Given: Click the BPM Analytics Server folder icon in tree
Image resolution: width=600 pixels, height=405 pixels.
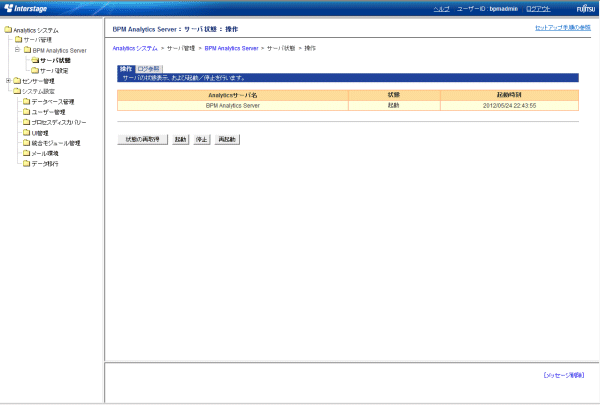Looking at the screenshot, I should [x=27, y=50].
